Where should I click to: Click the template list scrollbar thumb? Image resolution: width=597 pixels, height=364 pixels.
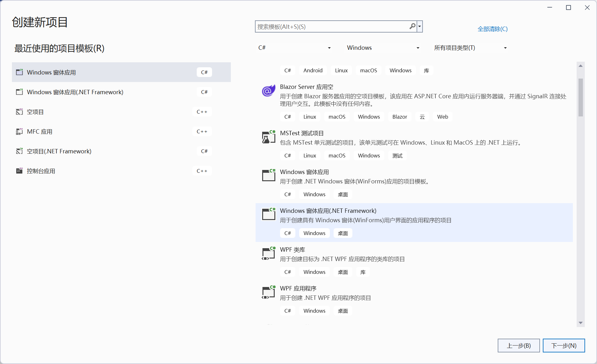(581, 97)
